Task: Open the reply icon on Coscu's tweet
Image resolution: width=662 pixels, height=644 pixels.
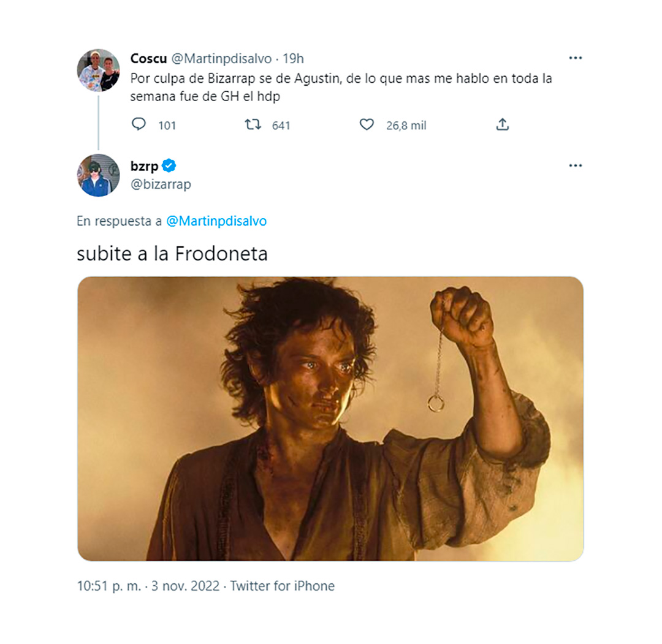Action: [140, 124]
